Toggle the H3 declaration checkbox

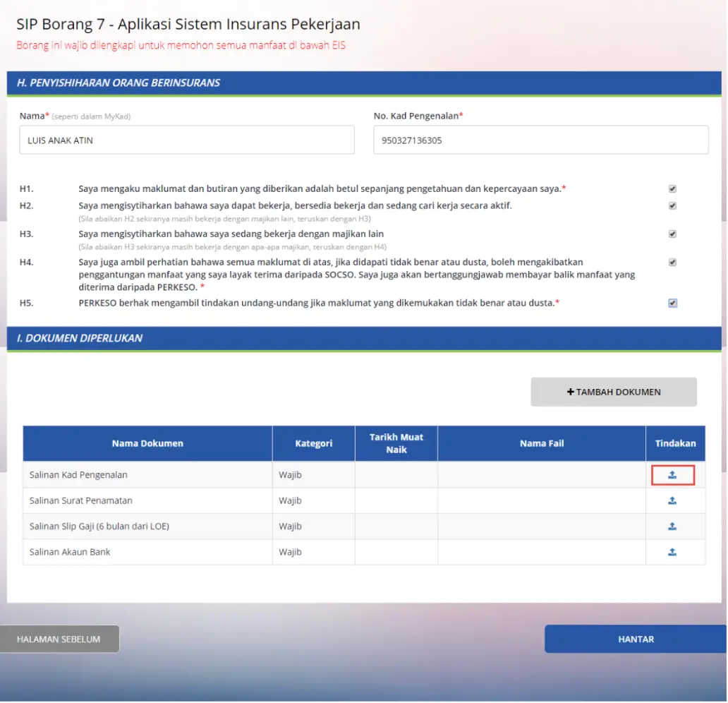(x=672, y=234)
